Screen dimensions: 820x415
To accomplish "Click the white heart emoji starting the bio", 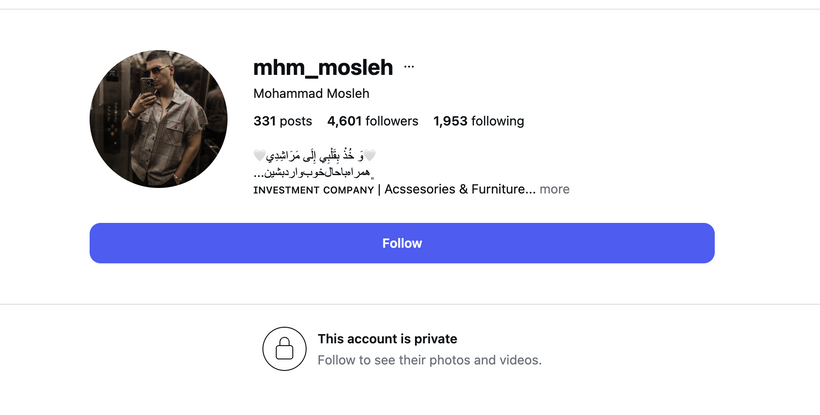I will [x=369, y=156].
